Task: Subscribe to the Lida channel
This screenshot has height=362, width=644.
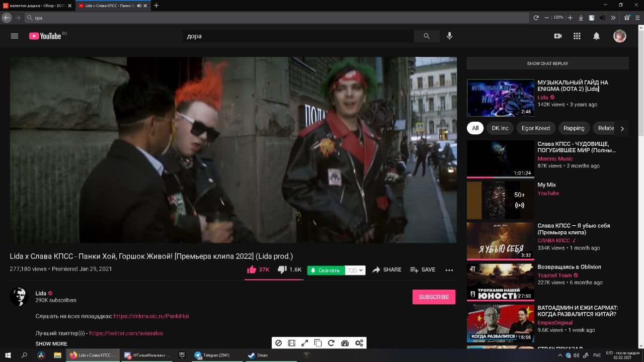Action: click(434, 297)
